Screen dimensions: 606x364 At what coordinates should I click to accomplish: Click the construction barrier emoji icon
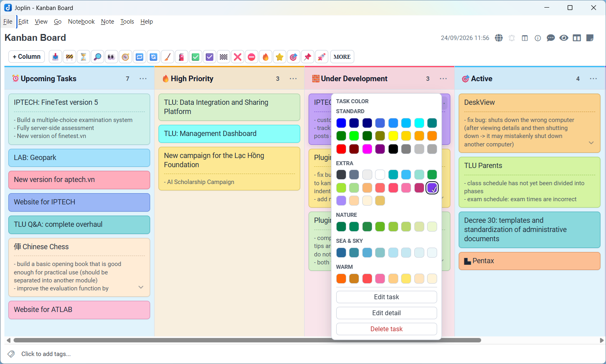coord(70,57)
